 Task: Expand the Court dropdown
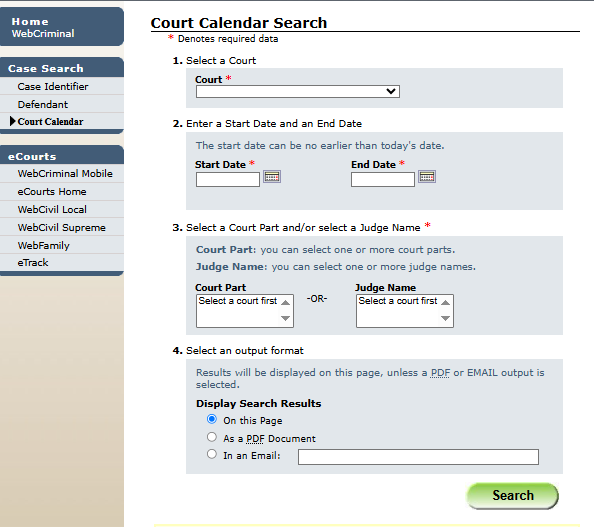[298, 91]
